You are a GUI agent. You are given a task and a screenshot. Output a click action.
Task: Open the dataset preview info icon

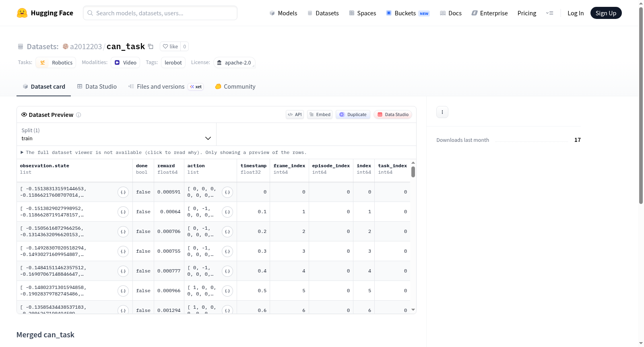(x=78, y=115)
